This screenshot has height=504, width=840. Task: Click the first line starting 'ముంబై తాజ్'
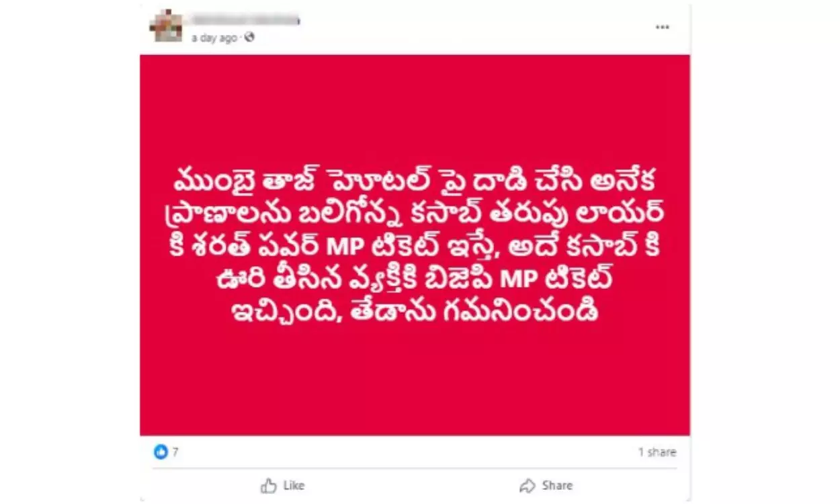414,184
